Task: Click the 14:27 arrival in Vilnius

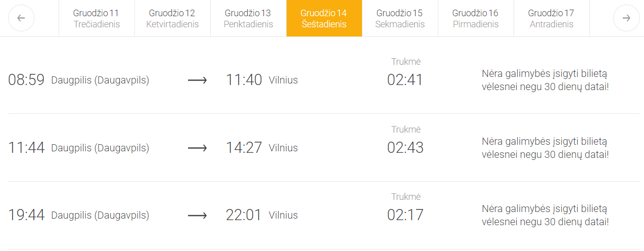Action: (244, 148)
